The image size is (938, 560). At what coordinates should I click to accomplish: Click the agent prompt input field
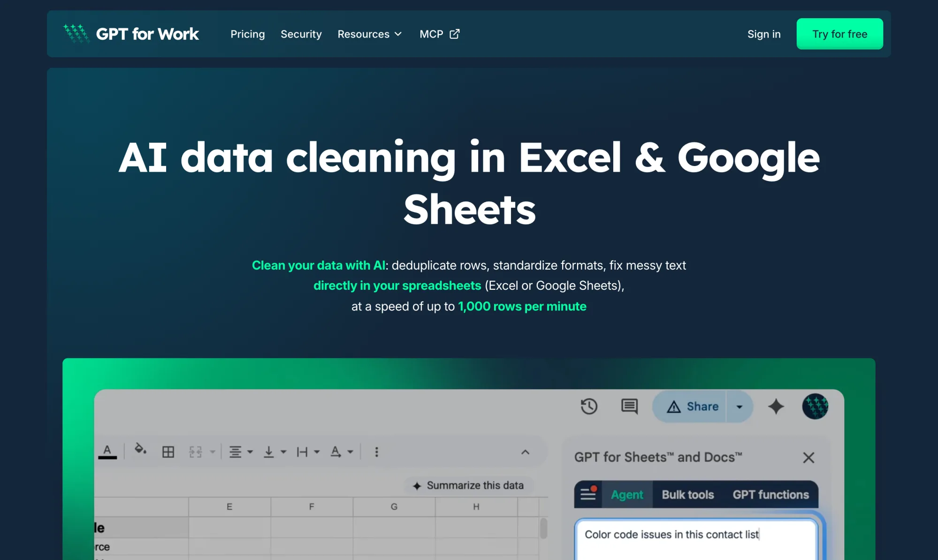point(696,539)
